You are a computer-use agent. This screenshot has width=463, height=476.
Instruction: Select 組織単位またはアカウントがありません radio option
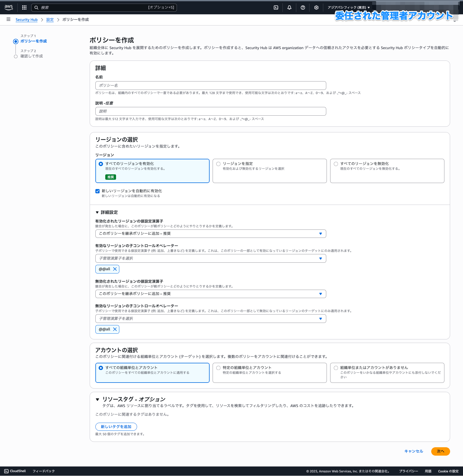point(336,368)
